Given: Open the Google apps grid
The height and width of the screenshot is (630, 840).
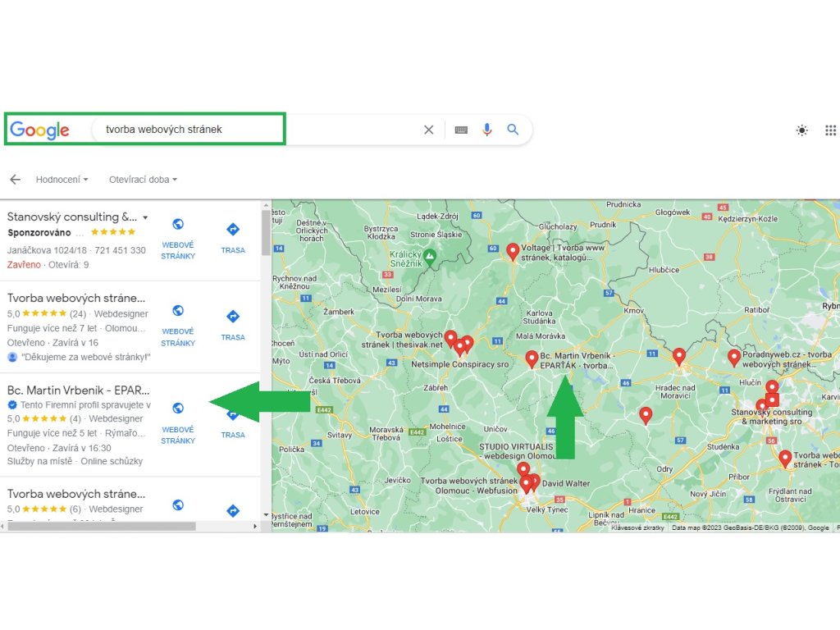Looking at the screenshot, I should click(830, 130).
